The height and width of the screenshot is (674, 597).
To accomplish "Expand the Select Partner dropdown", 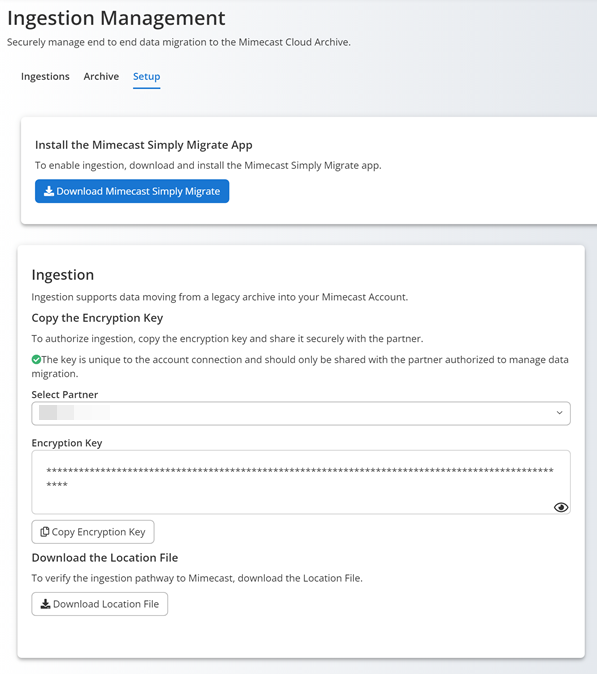I will click(x=301, y=413).
